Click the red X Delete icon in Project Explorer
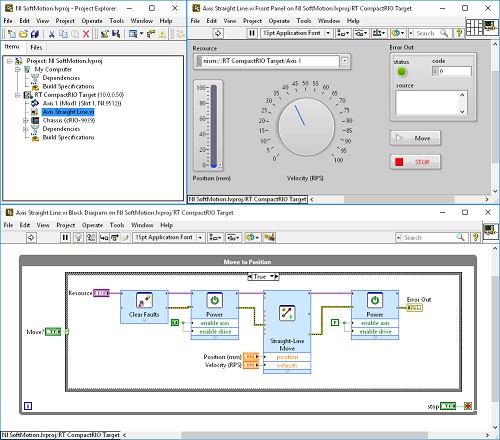 point(86,34)
